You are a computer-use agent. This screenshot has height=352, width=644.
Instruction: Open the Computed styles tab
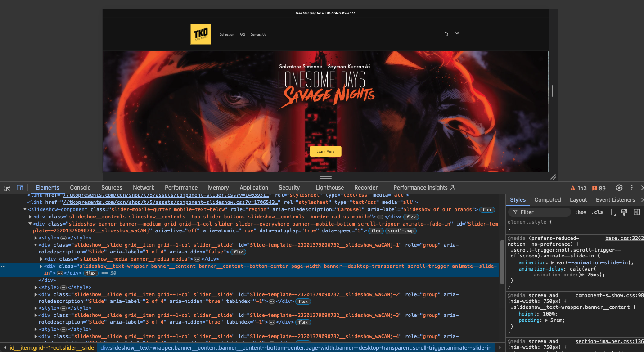coord(547,199)
